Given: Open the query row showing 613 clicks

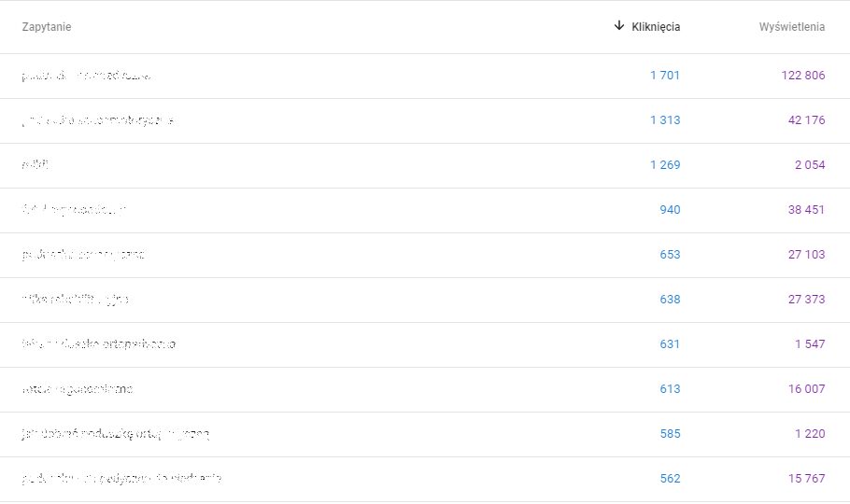Looking at the screenshot, I should pyautogui.click(x=83, y=389).
